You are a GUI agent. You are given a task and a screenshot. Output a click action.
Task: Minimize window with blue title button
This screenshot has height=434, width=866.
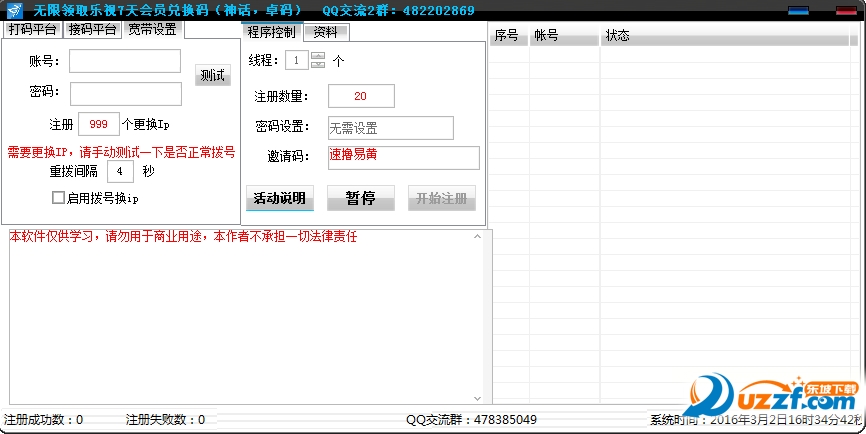[x=798, y=10]
